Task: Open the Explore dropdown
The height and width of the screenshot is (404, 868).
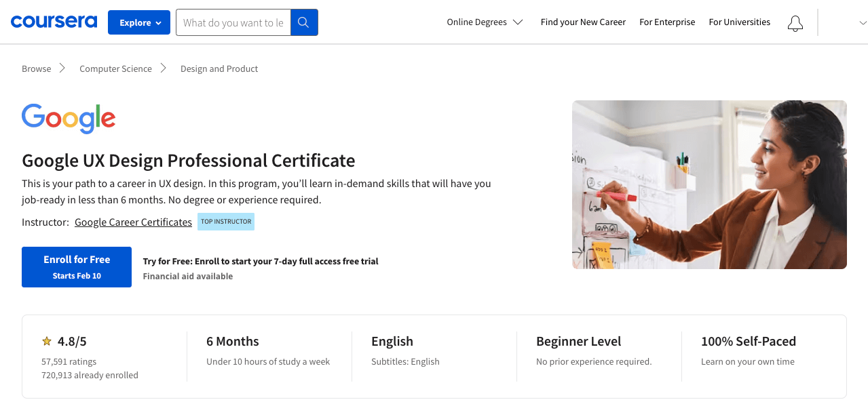Action: [x=140, y=22]
